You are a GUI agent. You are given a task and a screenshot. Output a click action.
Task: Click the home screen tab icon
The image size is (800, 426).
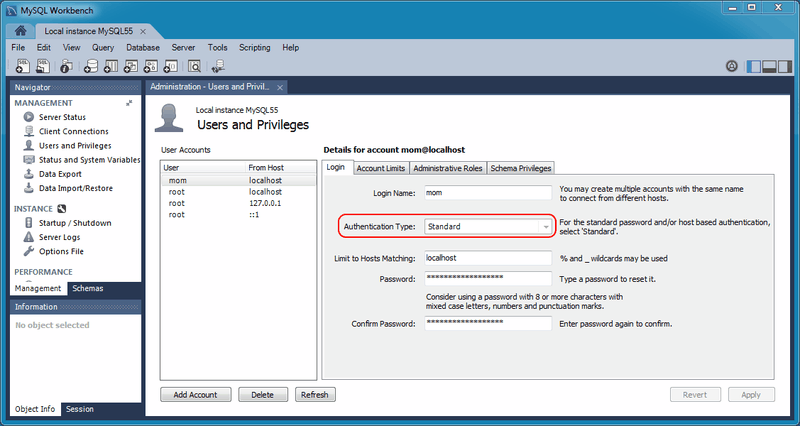[x=20, y=31]
